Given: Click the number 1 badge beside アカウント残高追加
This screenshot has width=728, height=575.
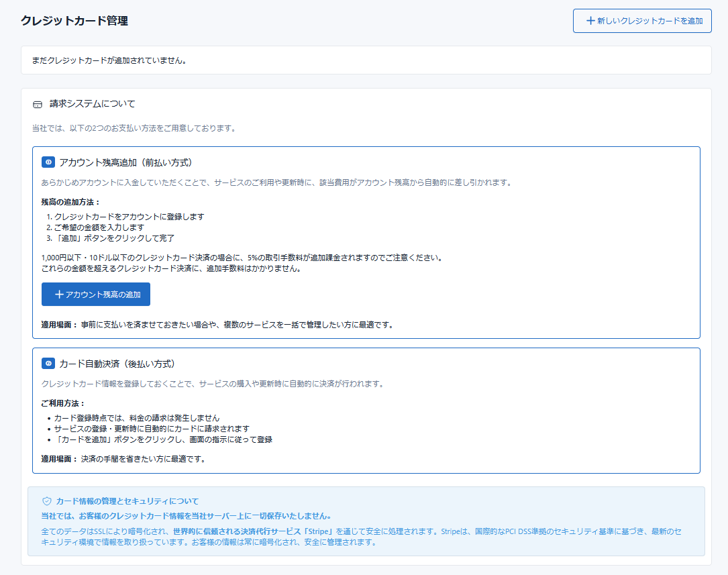Looking at the screenshot, I should (48, 162).
